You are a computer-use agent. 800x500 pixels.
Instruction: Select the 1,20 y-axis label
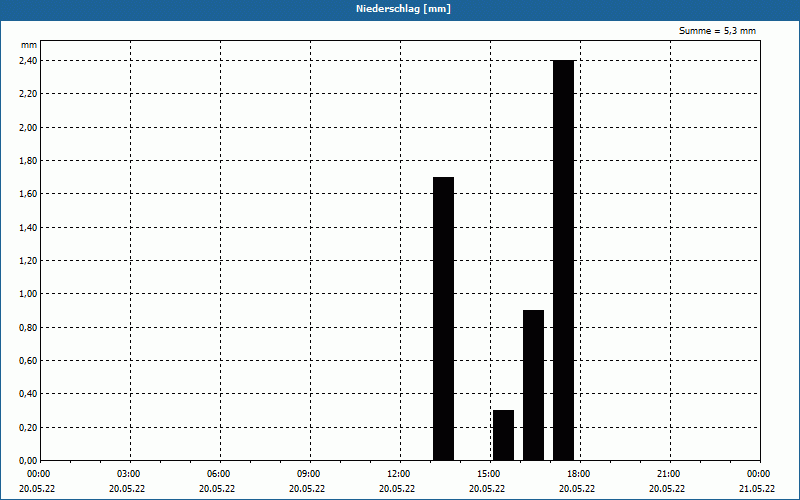point(28,261)
